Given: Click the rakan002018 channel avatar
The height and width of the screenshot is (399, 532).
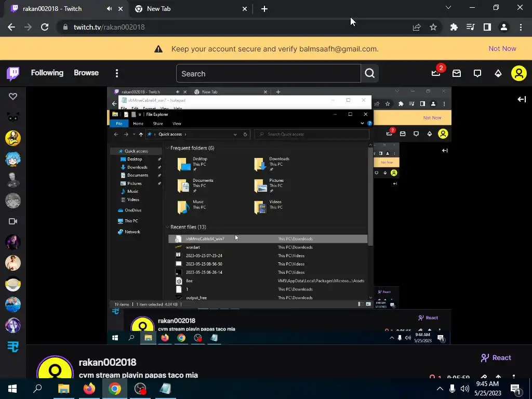Looking at the screenshot, I should (55, 368).
